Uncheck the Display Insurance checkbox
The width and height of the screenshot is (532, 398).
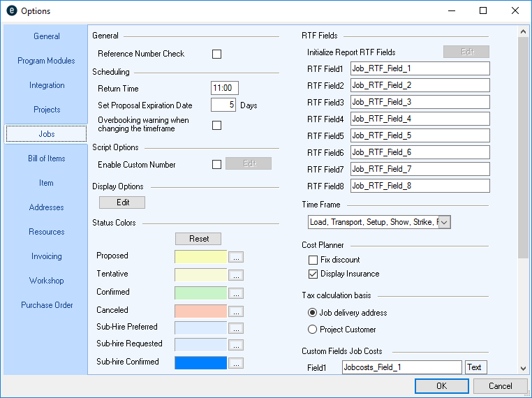click(x=313, y=274)
